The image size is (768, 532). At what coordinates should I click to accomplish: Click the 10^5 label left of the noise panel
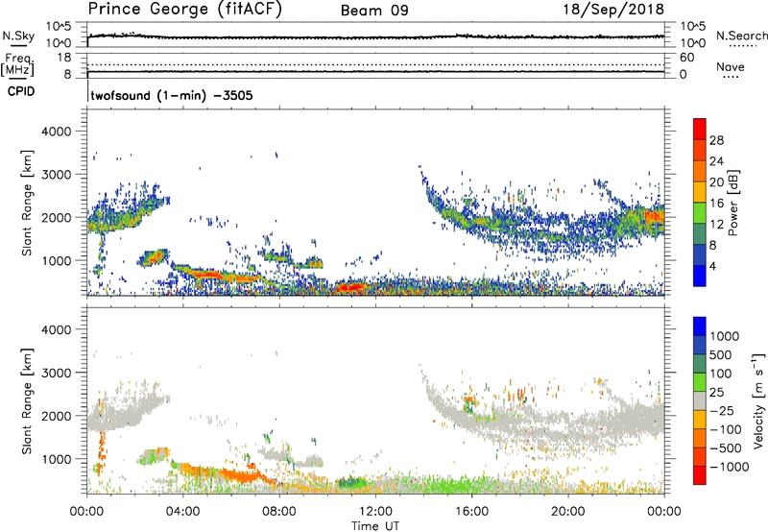(59, 27)
